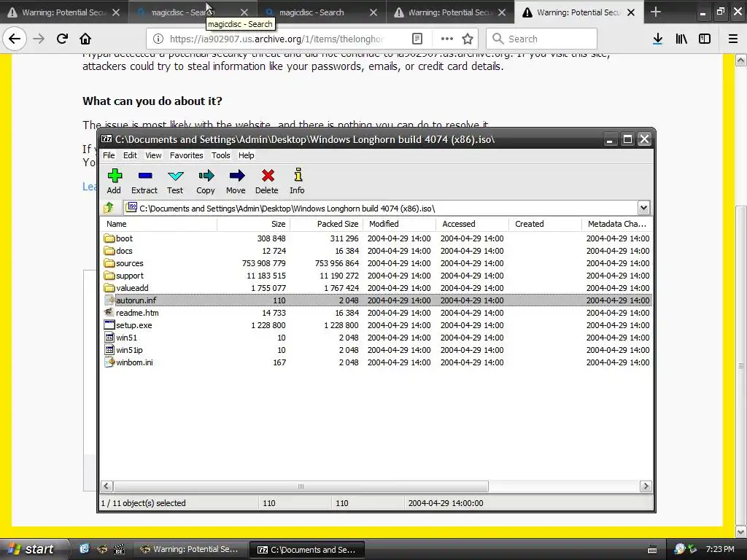This screenshot has width=747, height=560.
Task: Bookmark this page with star icon
Action: (468, 39)
